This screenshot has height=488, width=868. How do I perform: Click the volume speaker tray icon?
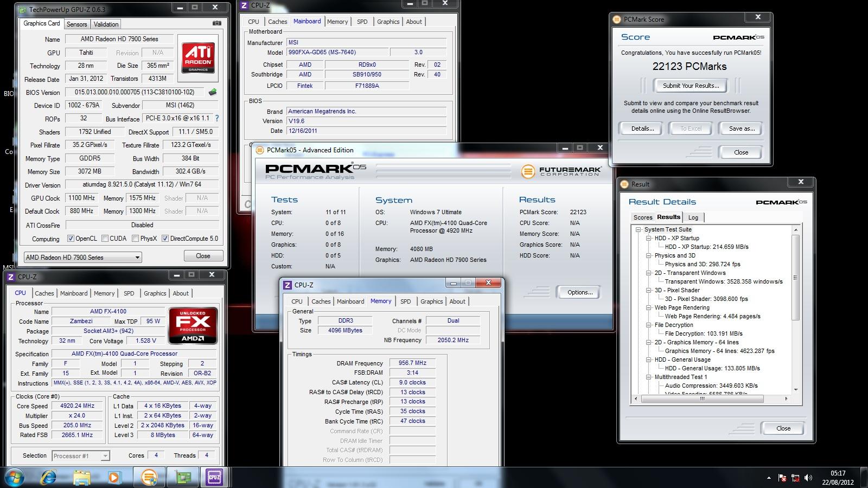[808, 478]
